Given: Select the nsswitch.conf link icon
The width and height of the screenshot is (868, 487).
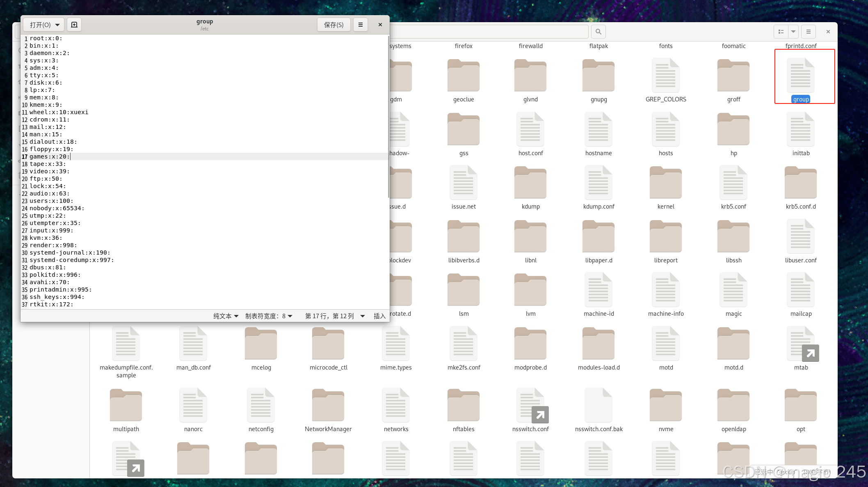Looking at the screenshot, I should coord(530,405).
